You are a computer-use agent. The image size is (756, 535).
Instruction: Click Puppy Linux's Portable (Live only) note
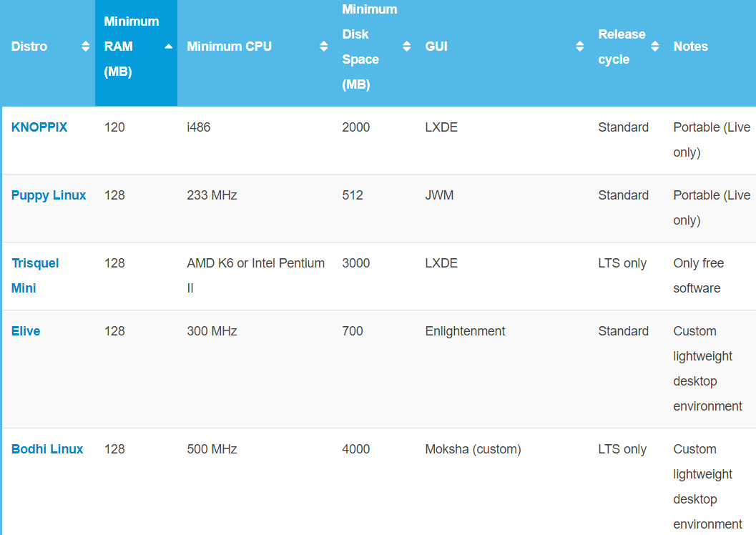pos(712,207)
